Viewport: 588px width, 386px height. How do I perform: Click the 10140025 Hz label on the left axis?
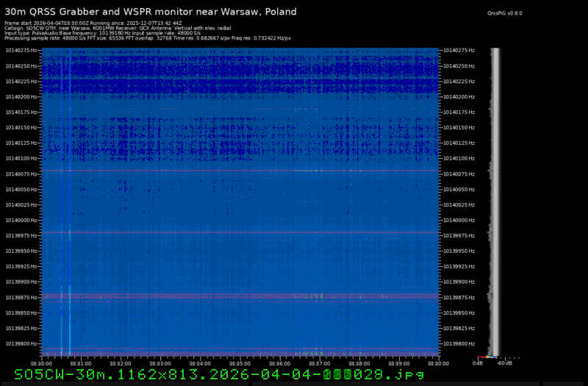[x=21, y=205]
